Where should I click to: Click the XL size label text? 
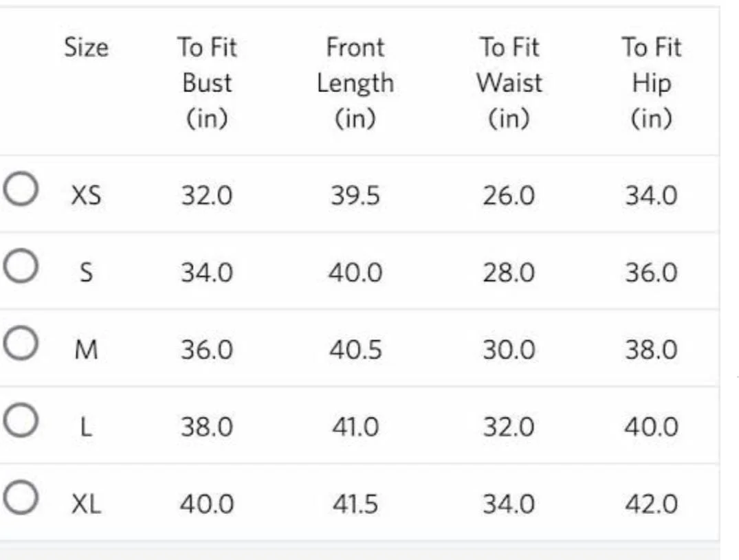tap(86, 505)
